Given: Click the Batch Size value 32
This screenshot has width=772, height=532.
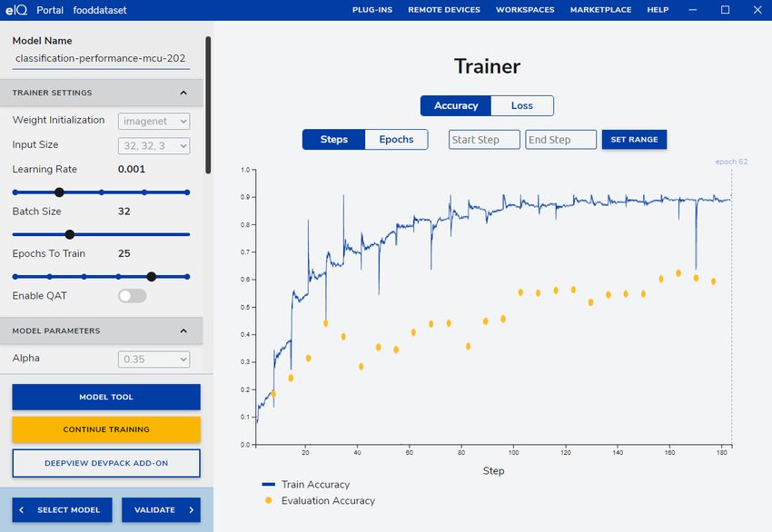Looking at the screenshot, I should [124, 212].
